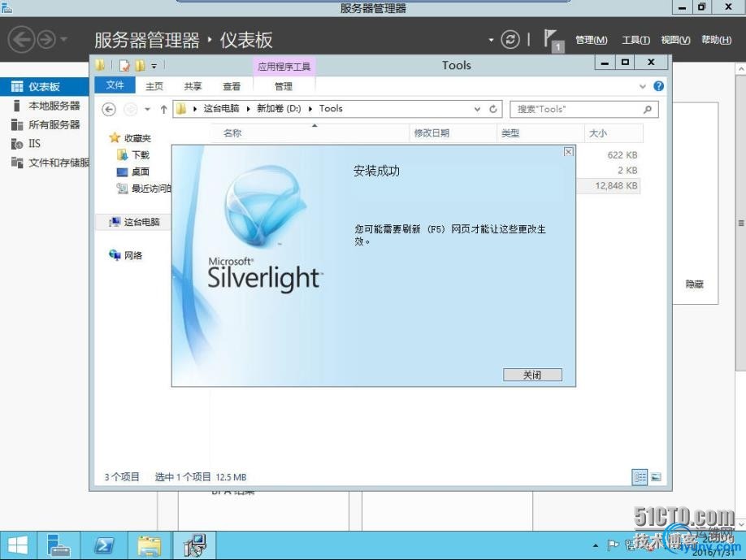Image resolution: width=746 pixels, height=560 pixels.
Task: Open Explorer help question mark icon
Action: tap(658, 86)
